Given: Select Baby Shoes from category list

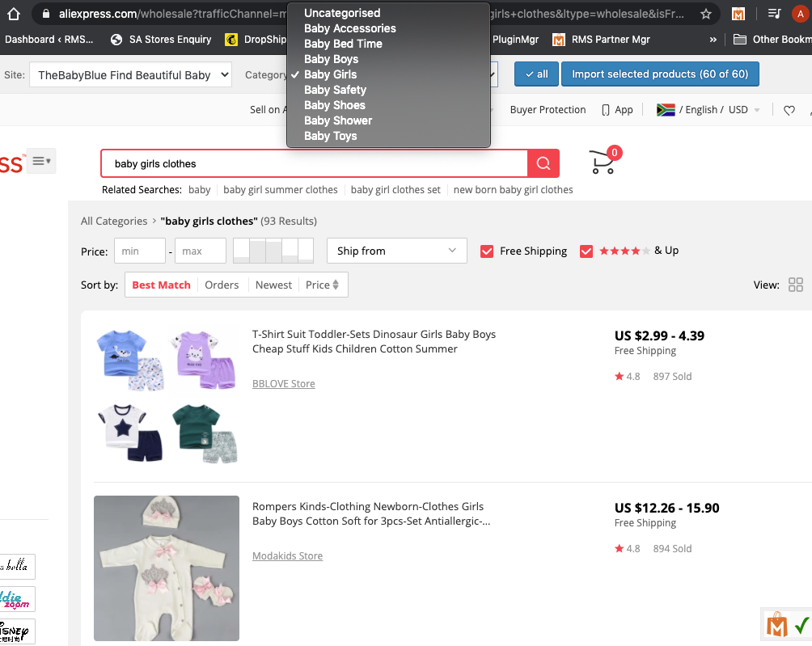Looking at the screenshot, I should pyautogui.click(x=334, y=105).
